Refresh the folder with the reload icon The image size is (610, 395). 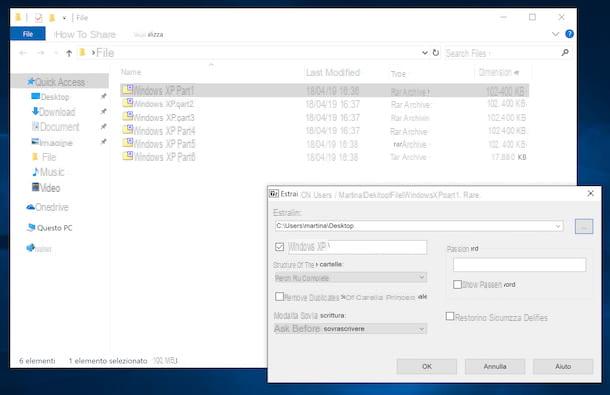pos(436,53)
